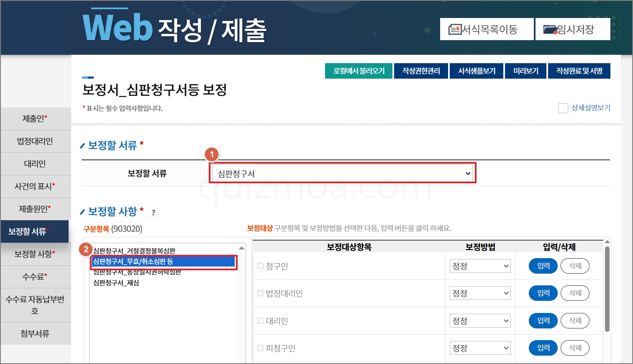
Task: Select the 첨부서류 sidebar item
Action: 35,333
